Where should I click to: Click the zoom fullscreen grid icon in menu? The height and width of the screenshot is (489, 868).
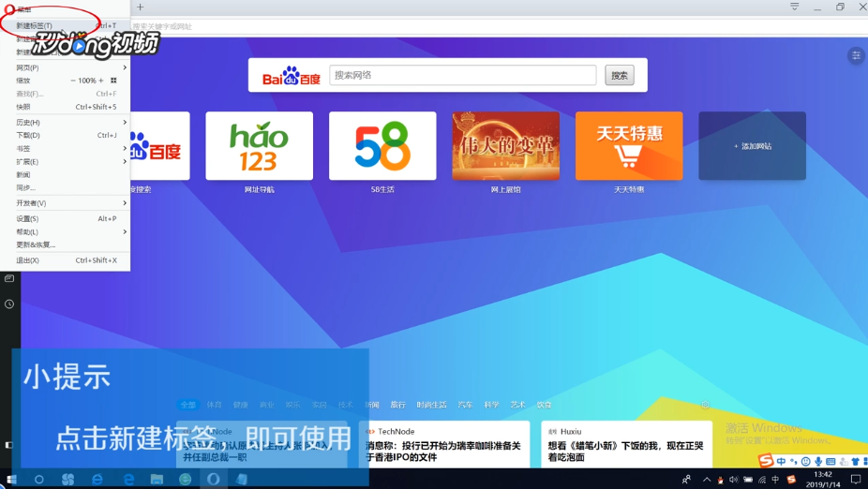click(x=113, y=81)
